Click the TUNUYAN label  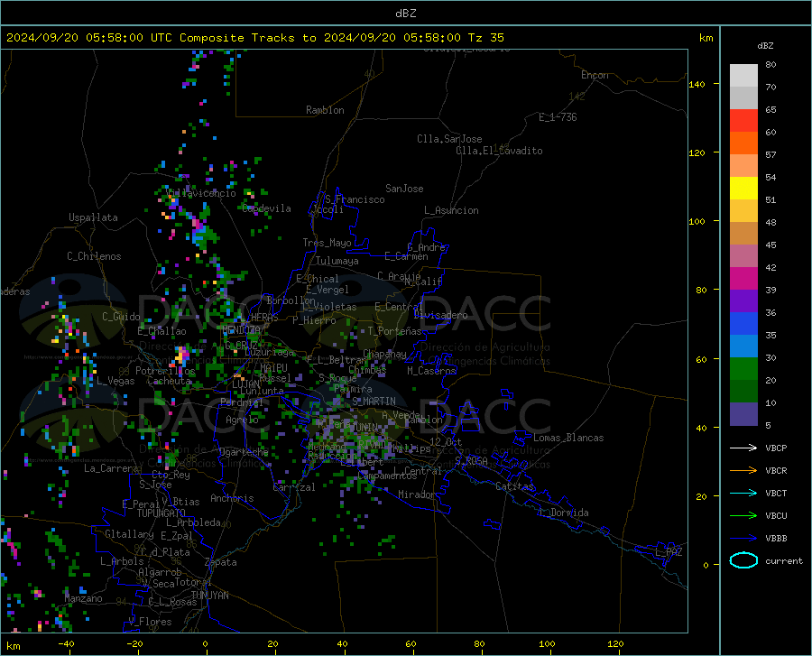(209, 596)
